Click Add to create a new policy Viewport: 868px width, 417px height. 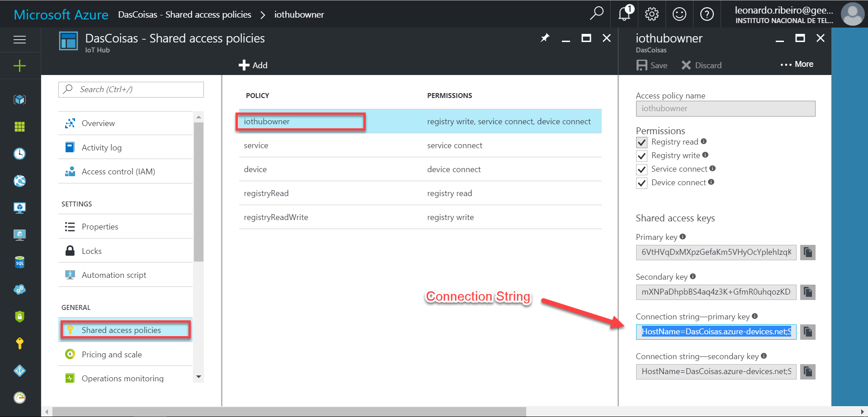pos(253,65)
